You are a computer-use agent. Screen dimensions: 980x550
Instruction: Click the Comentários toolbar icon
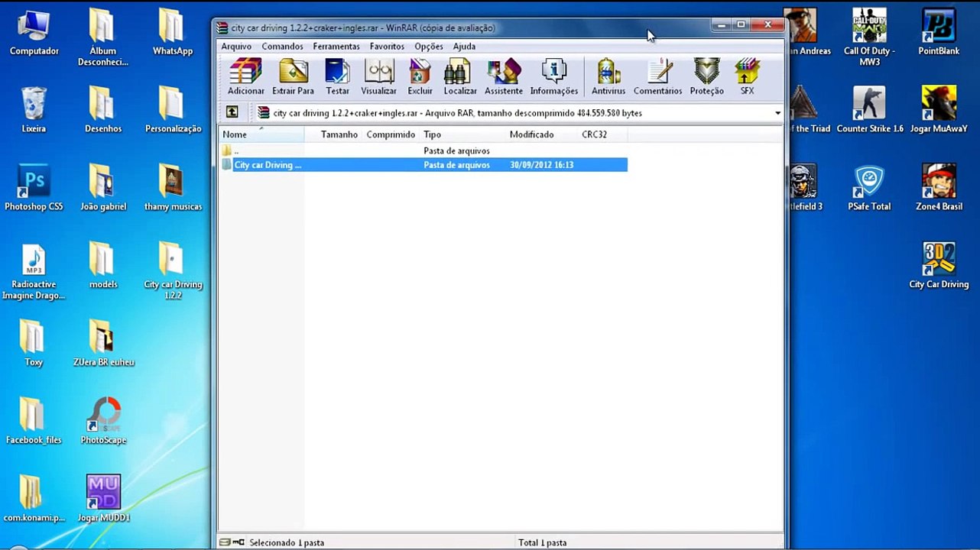point(657,77)
